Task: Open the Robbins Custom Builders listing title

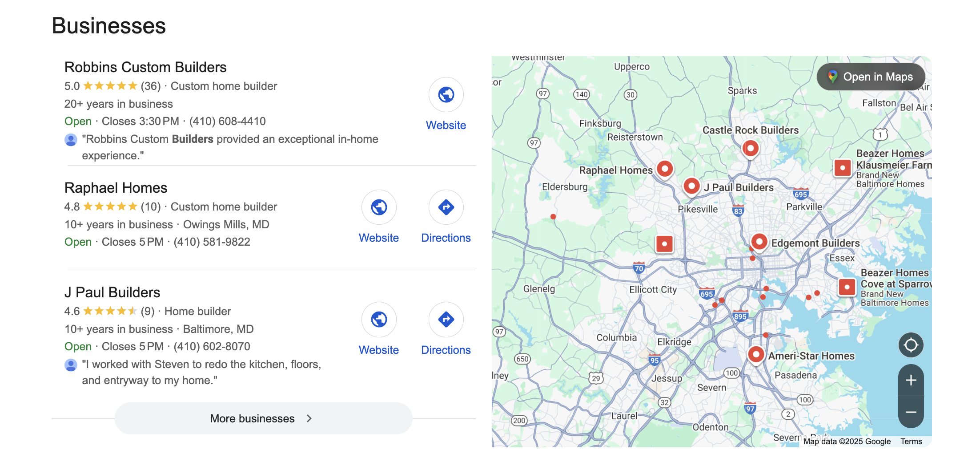Action: point(145,67)
